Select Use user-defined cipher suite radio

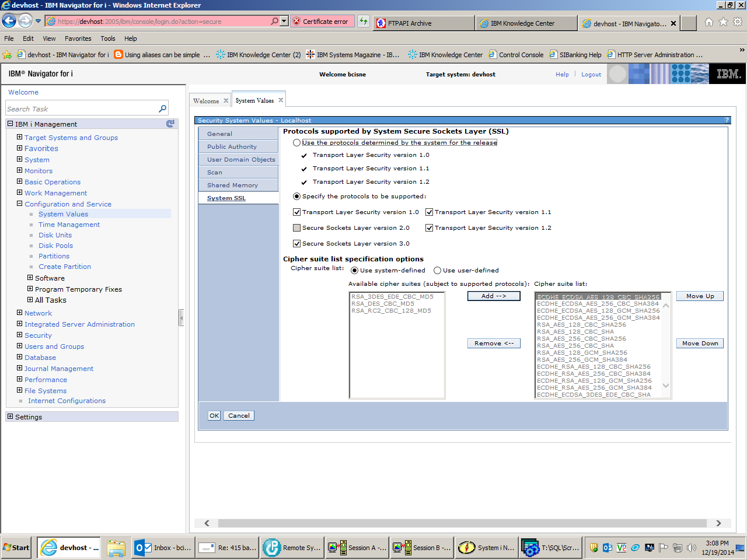coord(437,271)
